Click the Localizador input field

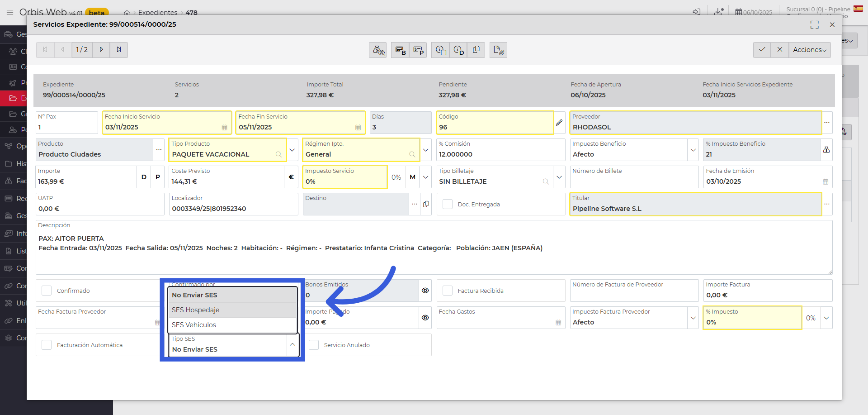click(233, 209)
